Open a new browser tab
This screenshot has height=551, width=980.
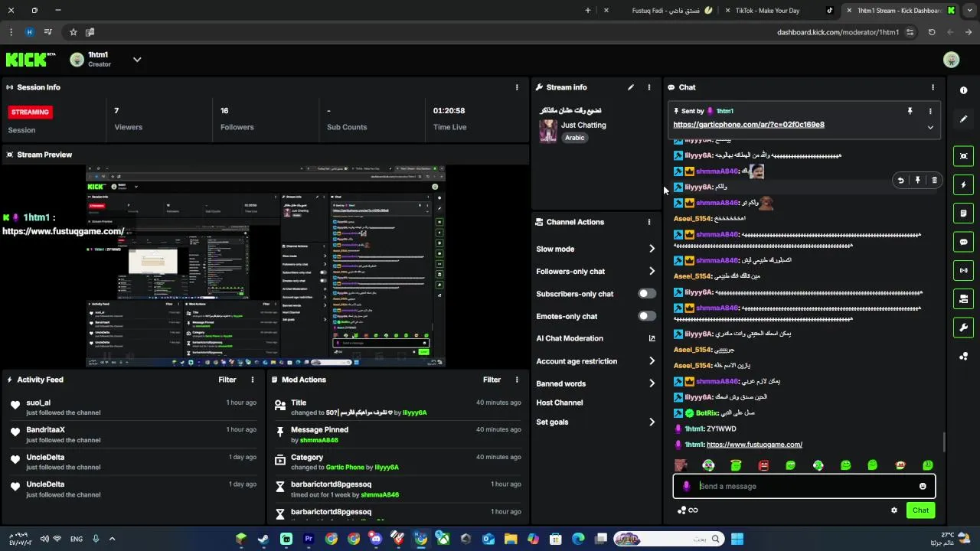pos(588,11)
